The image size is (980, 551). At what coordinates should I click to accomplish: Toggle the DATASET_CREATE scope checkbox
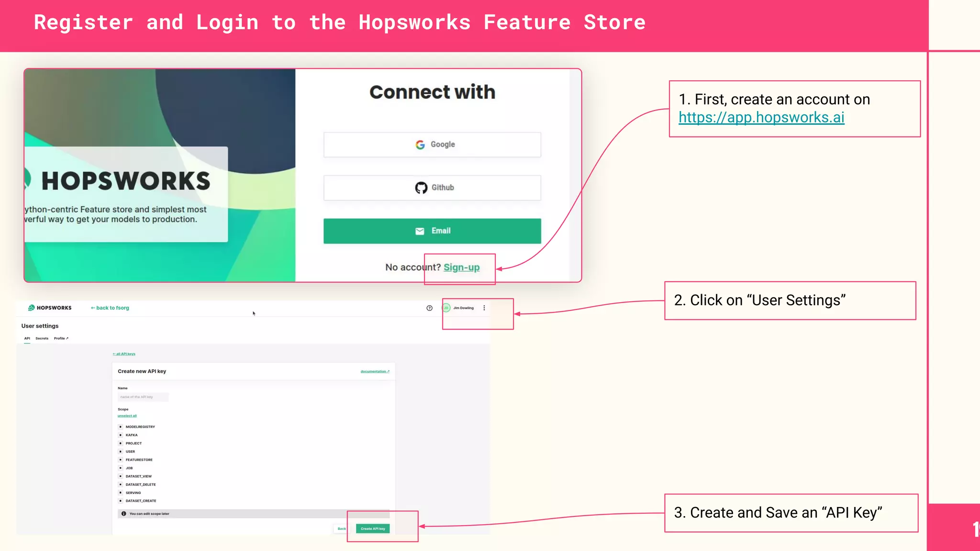(x=121, y=501)
